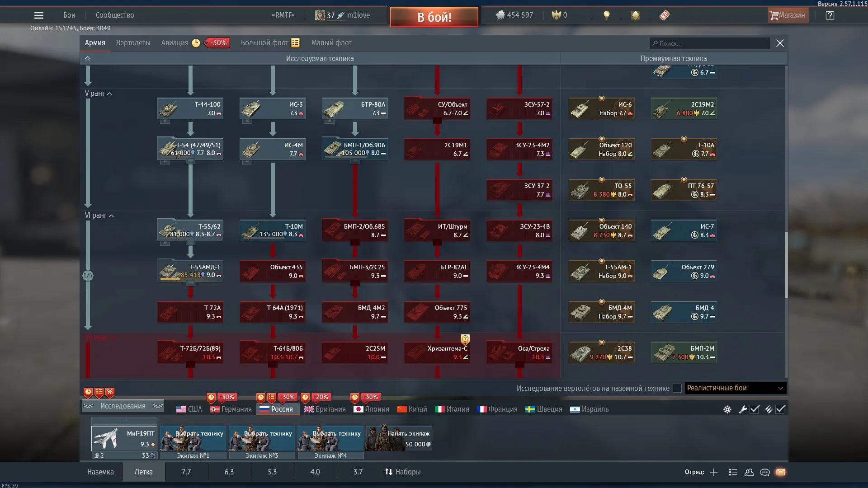The width and height of the screenshot is (868, 488).
Task: Click the research tree vertical scrollbar
Action: (x=786, y=265)
